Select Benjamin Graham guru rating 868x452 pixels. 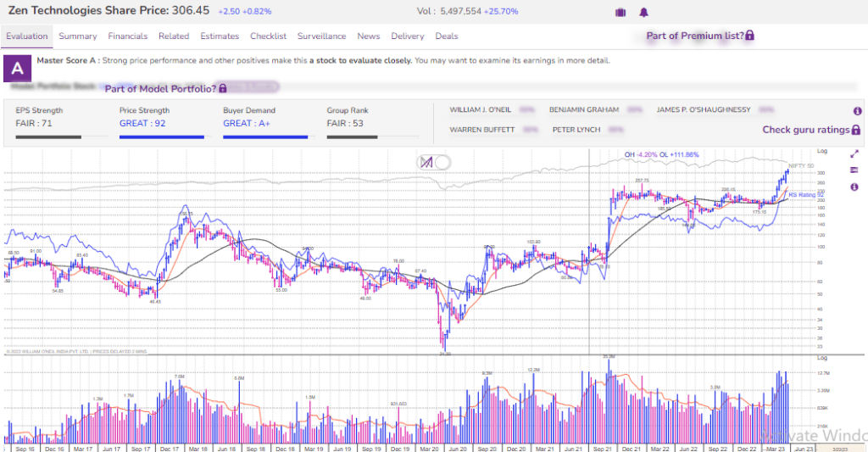[x=584, y=109]
